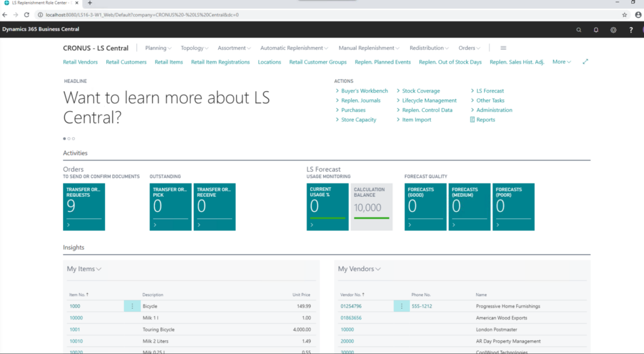Open Forecasts (Good) tile
This screenshot has width=644, height=354.
(x=425, y=207)
